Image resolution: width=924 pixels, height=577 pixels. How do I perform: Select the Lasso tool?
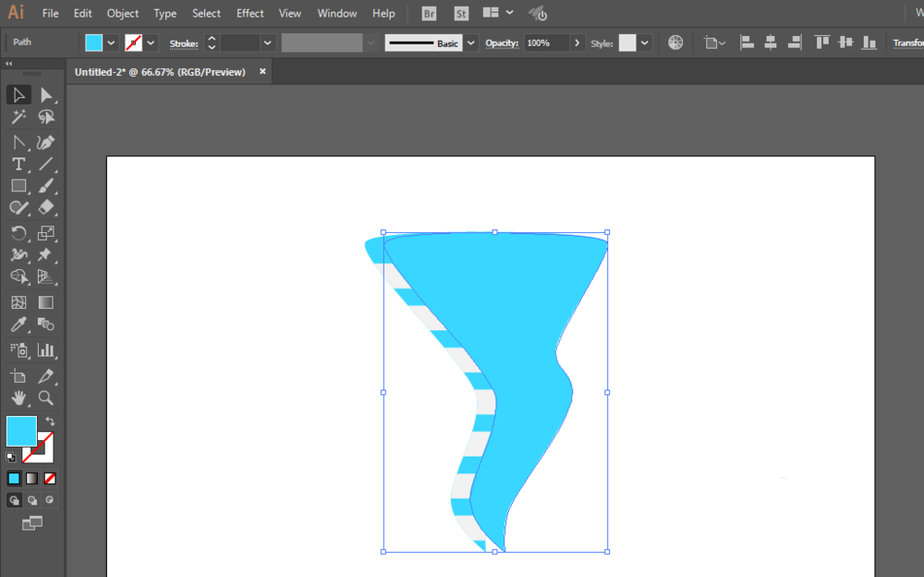46,117
